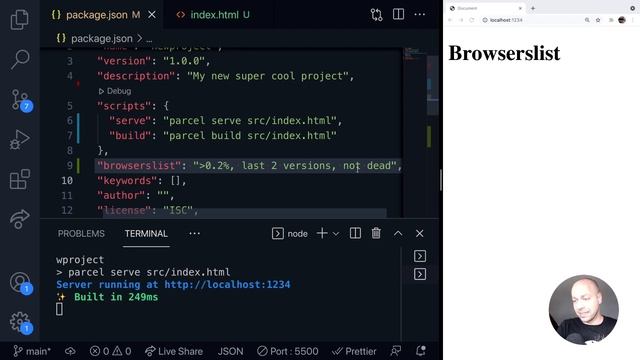Click the "keywords" line in editor
Image resolution: width=640 pixels, height=360 pixels.
(x=142, y=180)
